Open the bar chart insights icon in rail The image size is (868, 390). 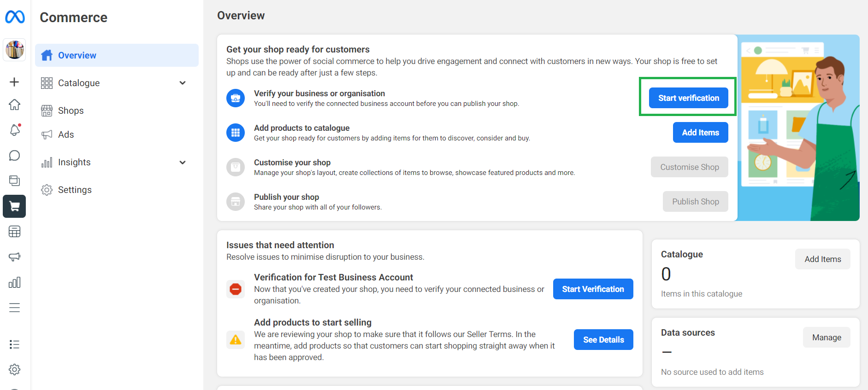15,282
